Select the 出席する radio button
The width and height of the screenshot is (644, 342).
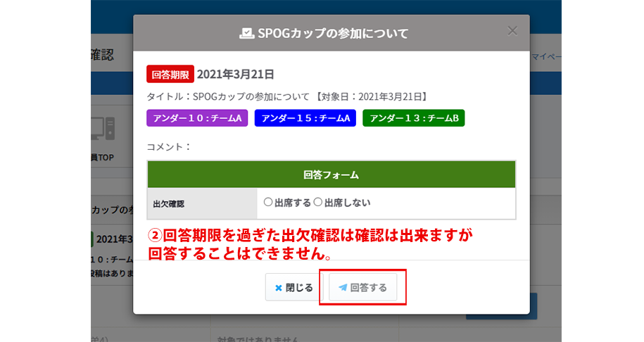click(x=267, y=203)
